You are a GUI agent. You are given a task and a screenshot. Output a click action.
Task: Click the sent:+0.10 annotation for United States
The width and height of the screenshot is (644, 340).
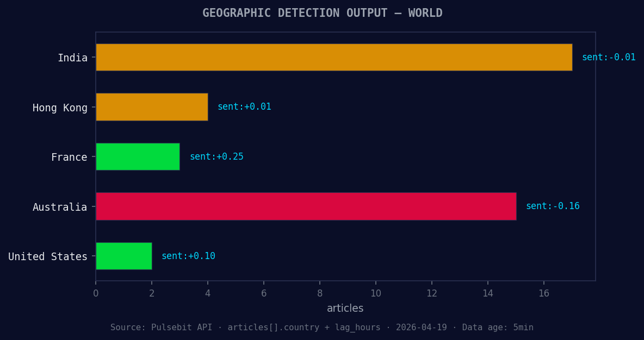point(188,256)
